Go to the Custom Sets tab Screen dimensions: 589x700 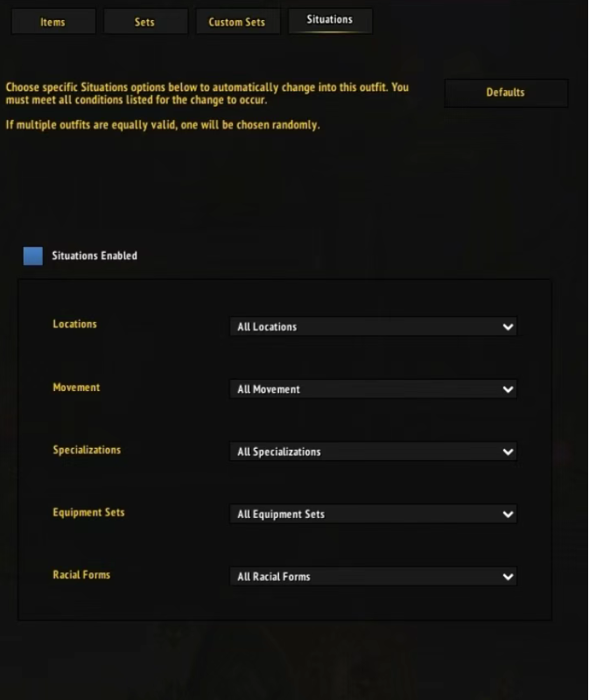(x=236, y=22)
